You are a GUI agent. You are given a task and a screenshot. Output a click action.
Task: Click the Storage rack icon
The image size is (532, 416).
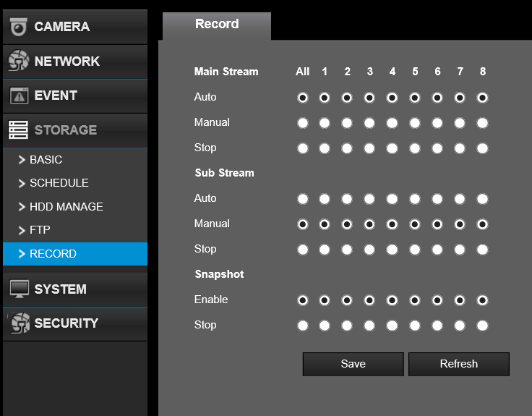click(18, 130)
